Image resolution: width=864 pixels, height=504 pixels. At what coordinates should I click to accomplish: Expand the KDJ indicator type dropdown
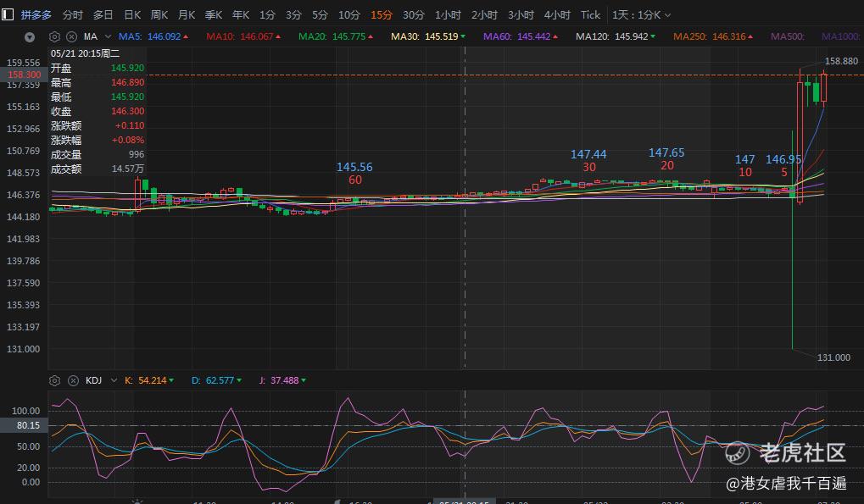[114, 380]
